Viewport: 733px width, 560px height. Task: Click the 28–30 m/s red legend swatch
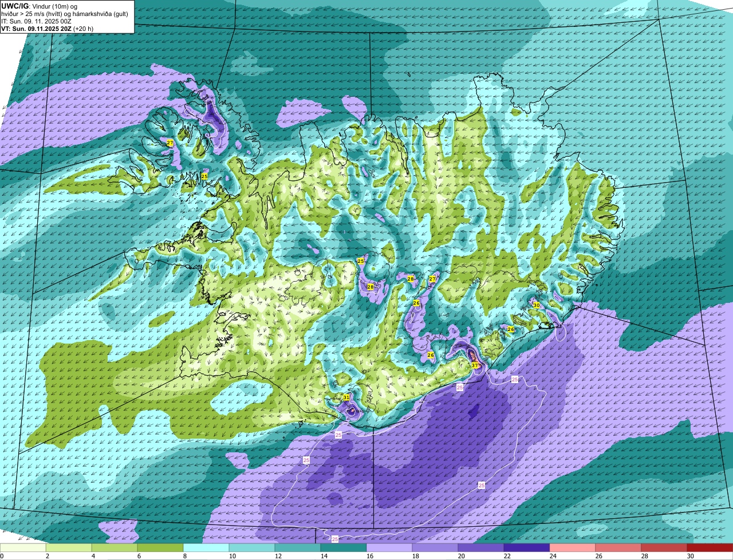664,548
